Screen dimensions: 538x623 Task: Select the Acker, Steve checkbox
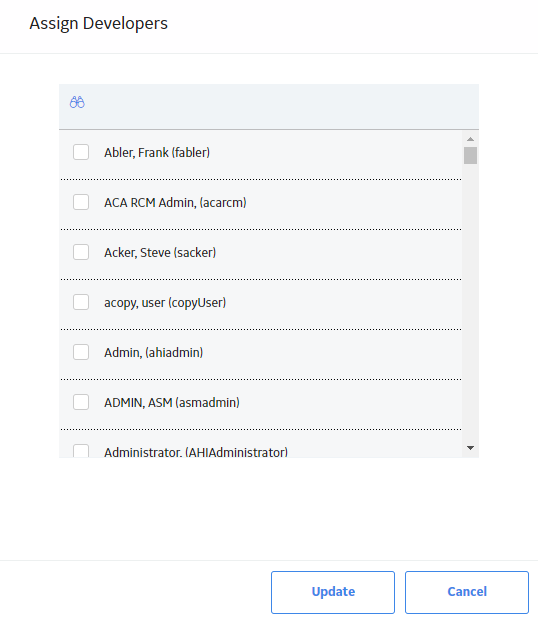click(x=81, y=252)
